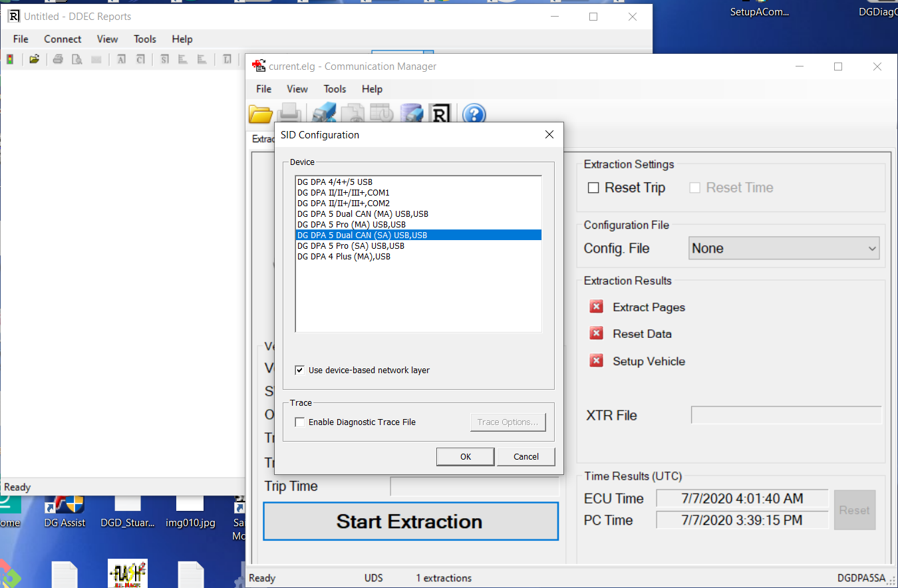
Task: Click the blue help question mark icon
Action: tap(474, 114)
